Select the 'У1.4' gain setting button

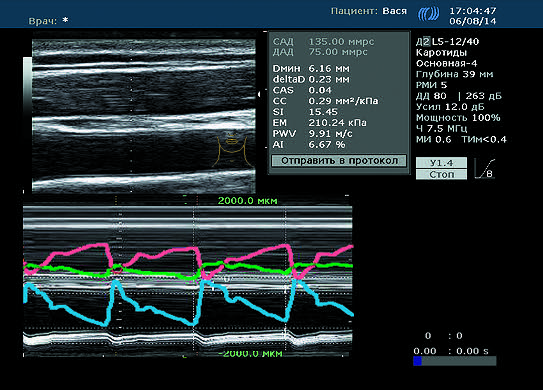pos(441,162)
